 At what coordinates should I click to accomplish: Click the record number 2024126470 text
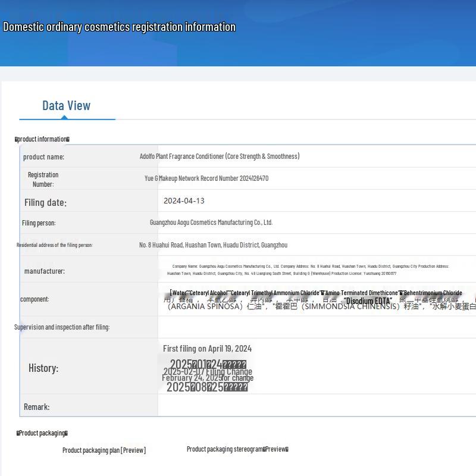click(x=206, y=178)
